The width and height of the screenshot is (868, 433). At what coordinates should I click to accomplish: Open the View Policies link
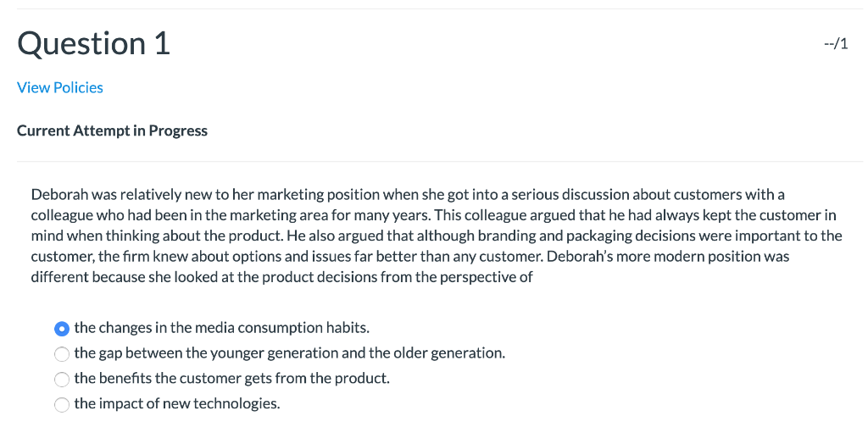coord(60,87)
